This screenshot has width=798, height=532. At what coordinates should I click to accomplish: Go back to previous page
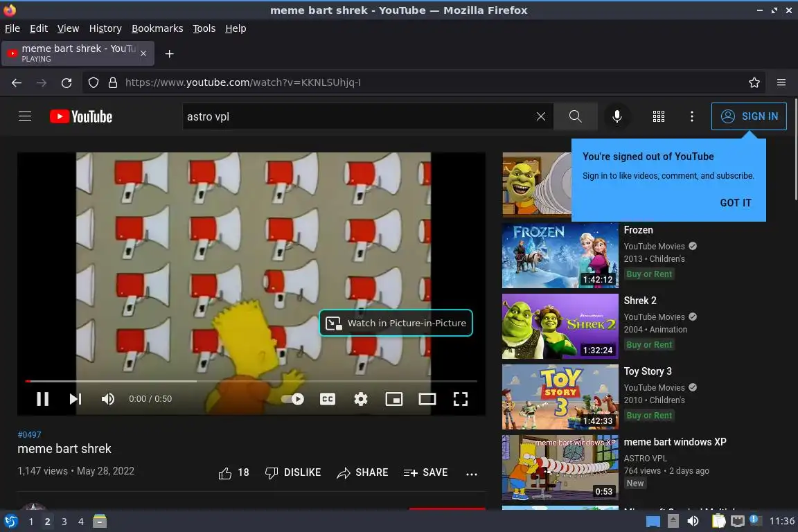pyautogui.click(x=17, y=82)
